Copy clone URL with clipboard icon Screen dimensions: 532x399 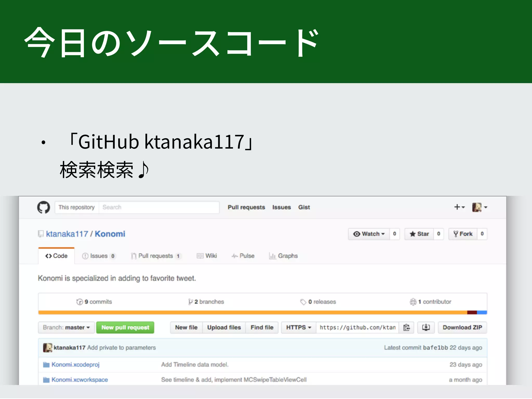point(407,328)
